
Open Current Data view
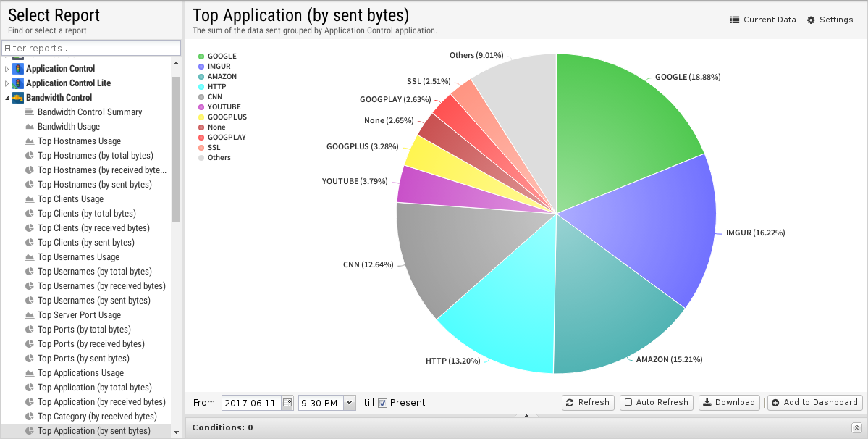tap(763, 20)
